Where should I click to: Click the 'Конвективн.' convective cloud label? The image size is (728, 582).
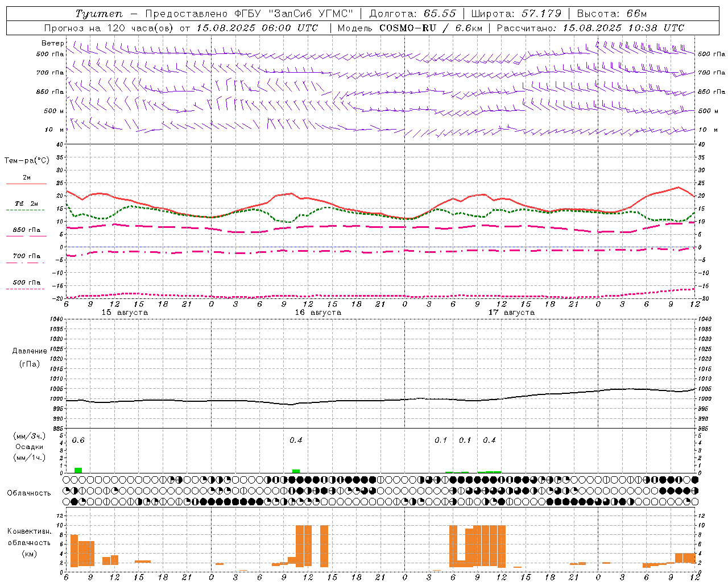click(x=29, y=531)
